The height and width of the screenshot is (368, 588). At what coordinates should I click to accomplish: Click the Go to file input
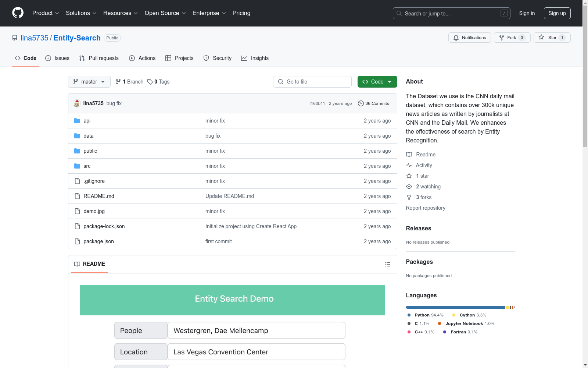tap(312, 82)
